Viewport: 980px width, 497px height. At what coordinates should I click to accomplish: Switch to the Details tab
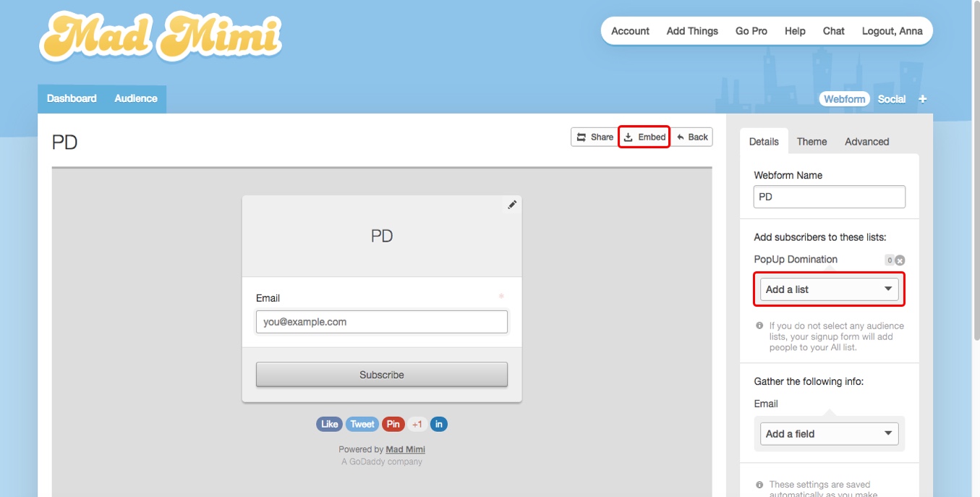tap(764, 142)
